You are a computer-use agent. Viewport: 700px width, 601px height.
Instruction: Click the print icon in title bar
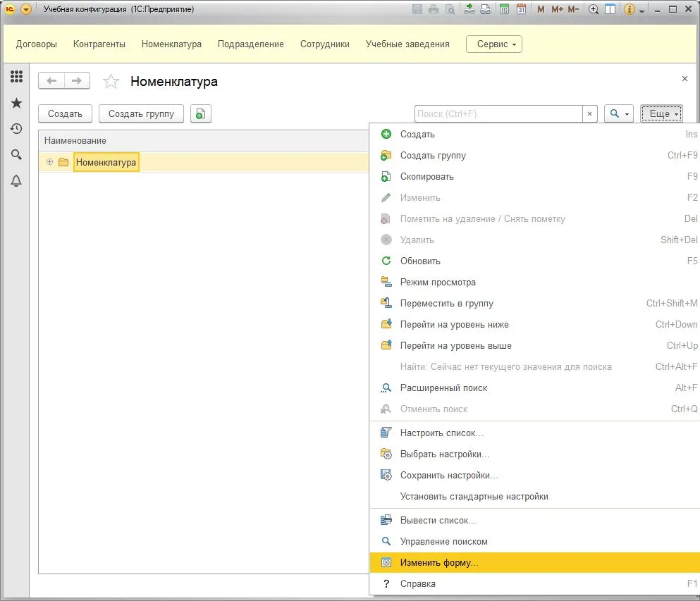(434, 9)
